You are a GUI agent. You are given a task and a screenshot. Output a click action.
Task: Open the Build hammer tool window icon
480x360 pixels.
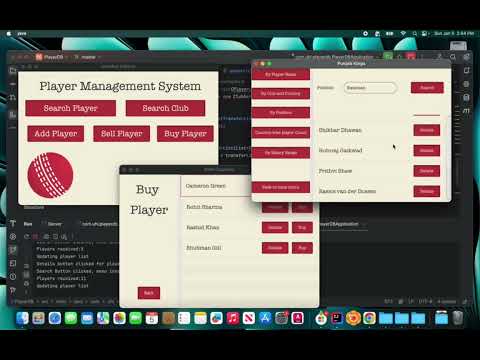pos(13,223)
